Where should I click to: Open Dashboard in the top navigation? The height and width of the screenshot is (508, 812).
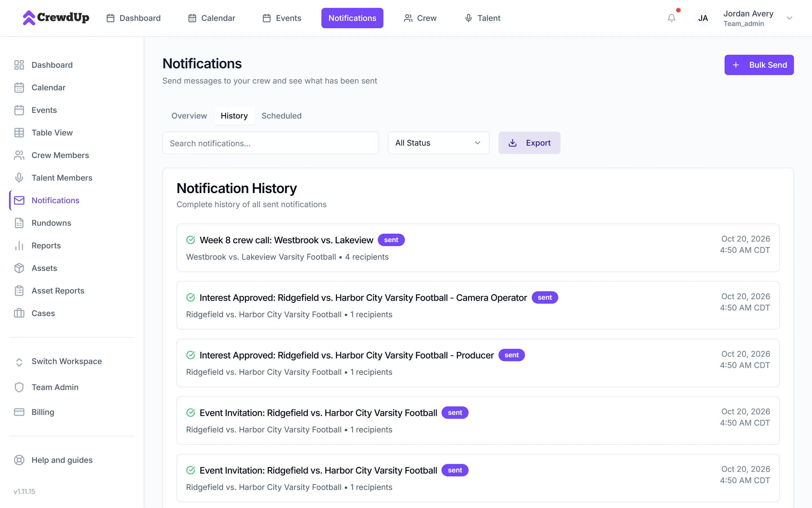point(134,18)
